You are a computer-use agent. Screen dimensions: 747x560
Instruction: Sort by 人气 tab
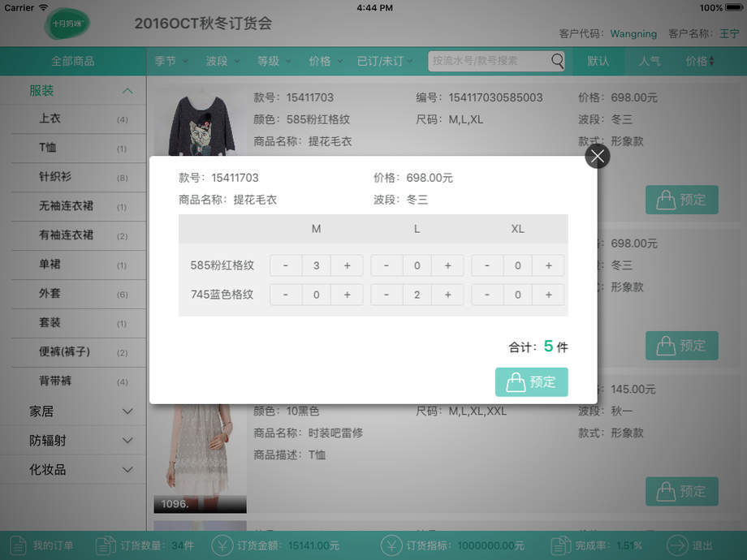tap(650, 61)
